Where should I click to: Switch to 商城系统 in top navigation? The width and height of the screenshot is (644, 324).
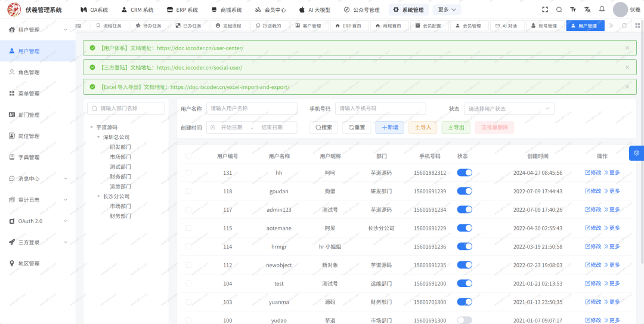coord(227,10)
